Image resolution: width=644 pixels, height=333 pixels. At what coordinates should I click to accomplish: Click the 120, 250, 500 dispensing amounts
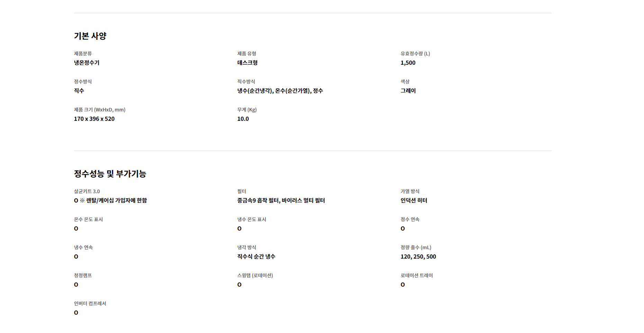coord(418,256)
